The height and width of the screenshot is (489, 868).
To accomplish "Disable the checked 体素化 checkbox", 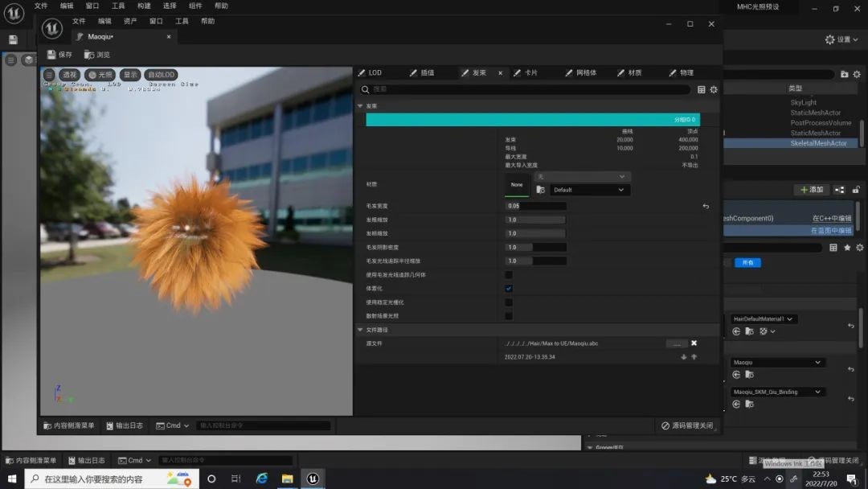I will pyautogui.click(x=509, y=289).
